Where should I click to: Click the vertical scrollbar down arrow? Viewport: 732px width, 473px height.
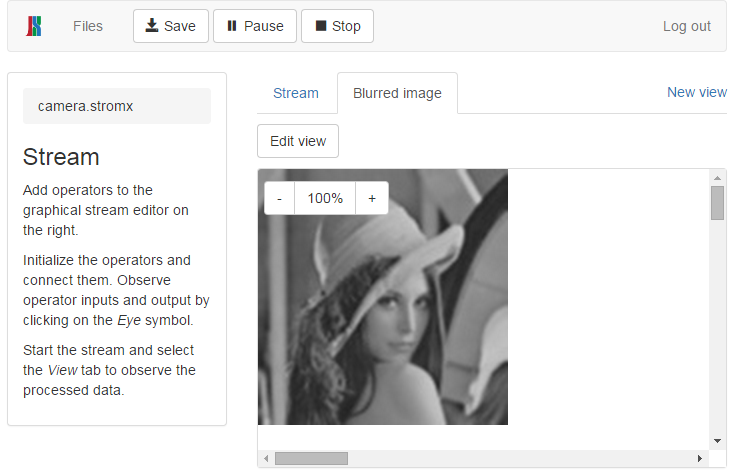(718, 441)
